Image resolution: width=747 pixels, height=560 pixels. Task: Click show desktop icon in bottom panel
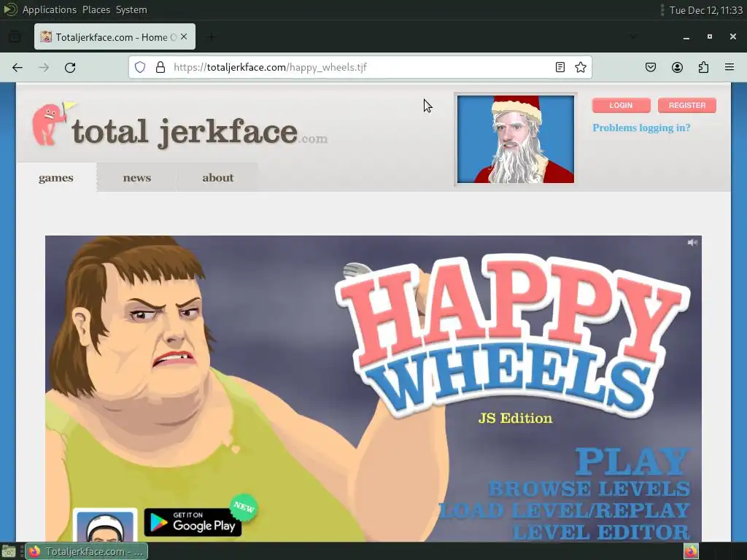(x=9, y=551)
